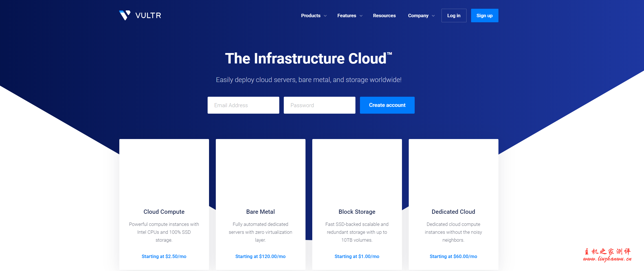Open the Resources menu item

(384, 16)
